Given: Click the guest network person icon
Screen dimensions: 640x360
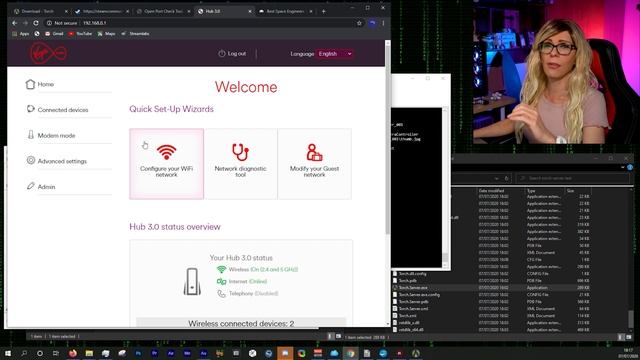Looking at the screenshot, I should (x=314, y=152).
